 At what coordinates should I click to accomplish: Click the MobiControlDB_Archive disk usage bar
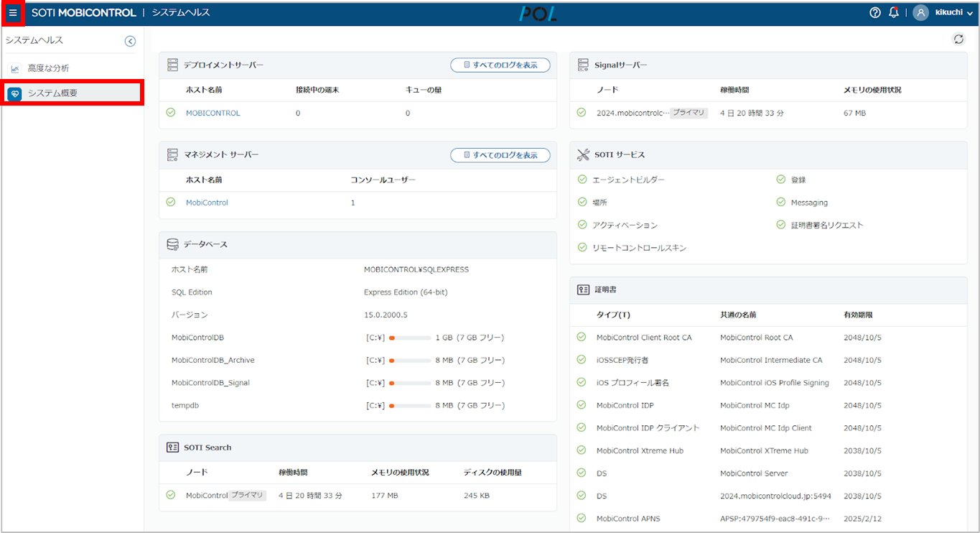pos(410,361)
